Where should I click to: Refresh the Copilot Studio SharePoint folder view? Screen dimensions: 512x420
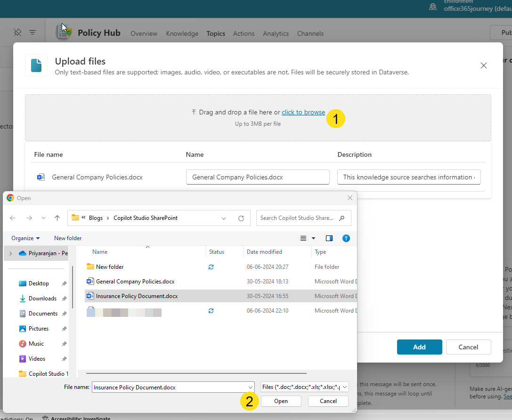point(240,218)
